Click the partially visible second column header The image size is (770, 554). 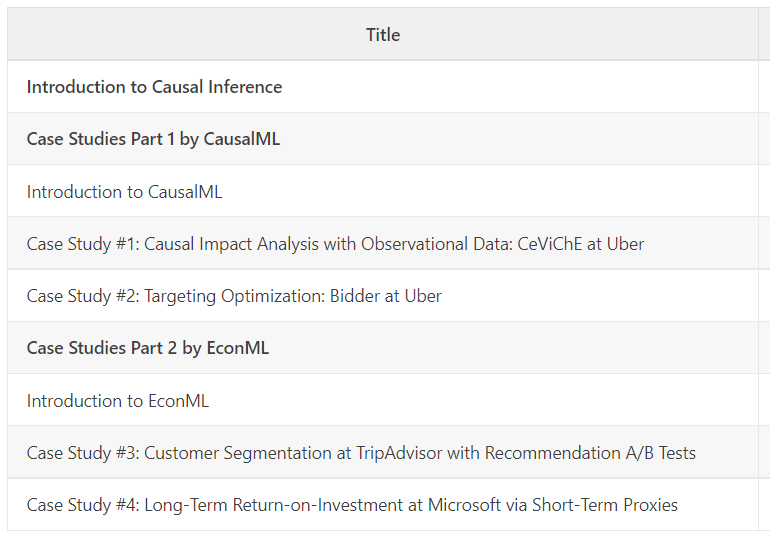coord(764,35)
